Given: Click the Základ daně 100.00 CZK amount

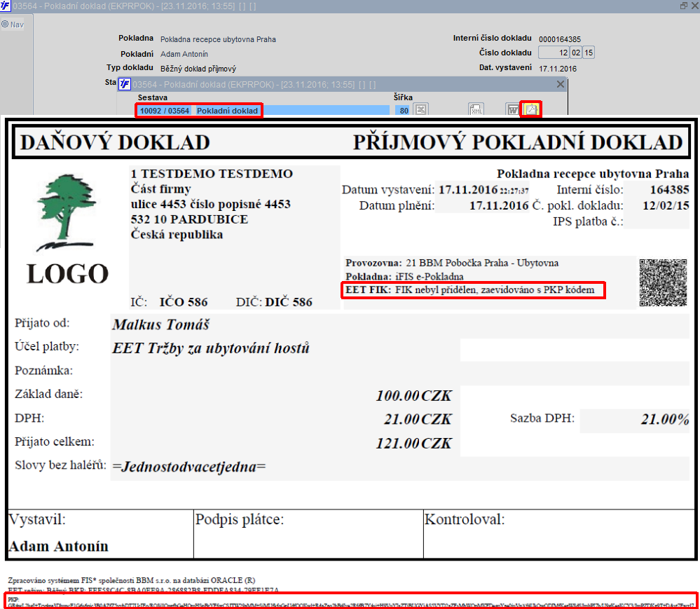Looking at the screenshot, I should tap(413, 395).
